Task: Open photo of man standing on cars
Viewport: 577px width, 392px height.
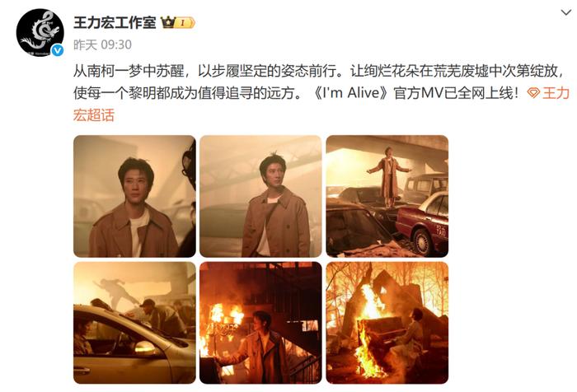Action: point(387,196)
